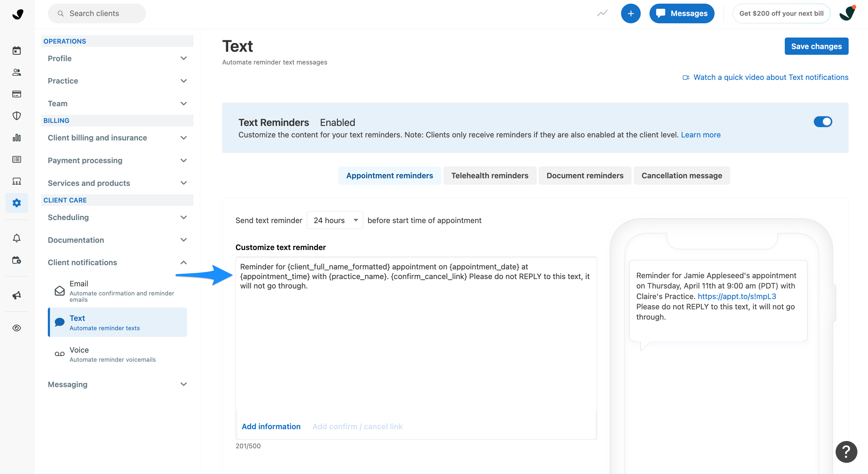Open the 24 hours reminder timing dropdown
868x474 pixels.
pyautogui.click(x=335, y=220)
